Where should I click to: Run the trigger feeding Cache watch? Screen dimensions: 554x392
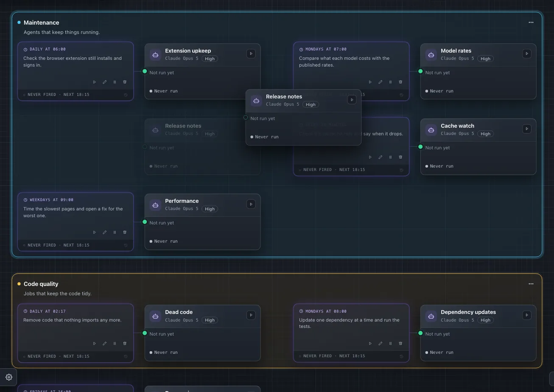pyautogui.click(x=370, y=157)
